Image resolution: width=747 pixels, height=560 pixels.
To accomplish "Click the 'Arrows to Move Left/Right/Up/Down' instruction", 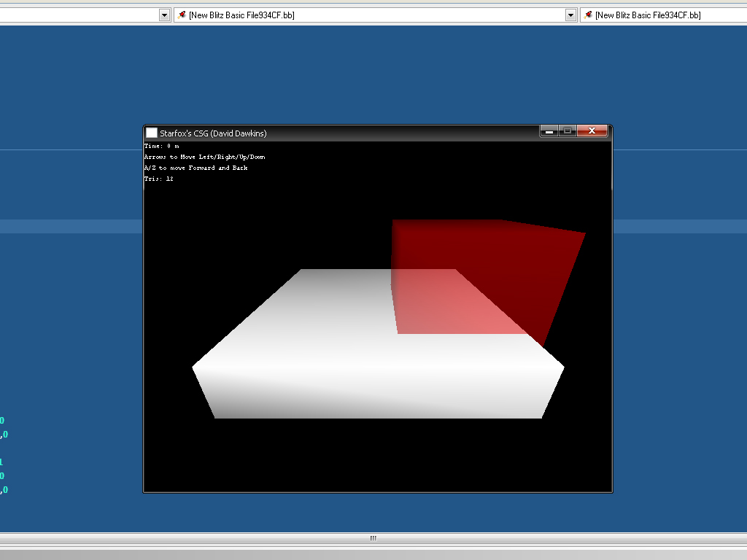I will pyautogui.click(x=204, y=157).
